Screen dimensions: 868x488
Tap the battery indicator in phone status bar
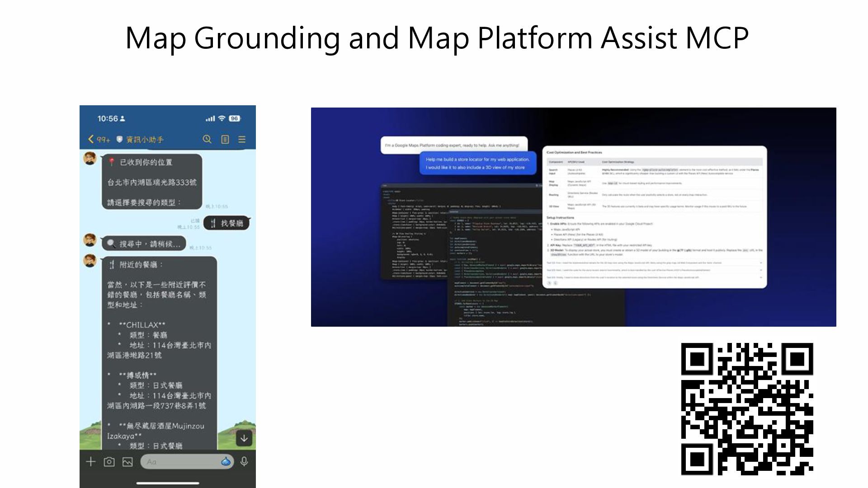click(234, 118)
